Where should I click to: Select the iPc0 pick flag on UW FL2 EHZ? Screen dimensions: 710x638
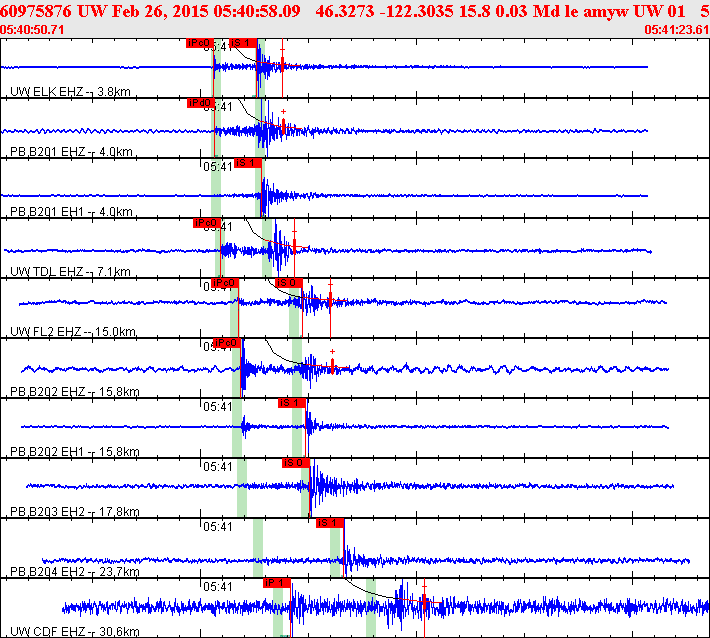[x=225, y=283]
